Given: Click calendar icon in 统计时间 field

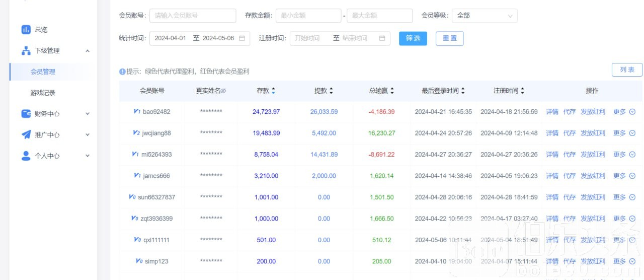Looking at the screenshot, I should (242, 38).
